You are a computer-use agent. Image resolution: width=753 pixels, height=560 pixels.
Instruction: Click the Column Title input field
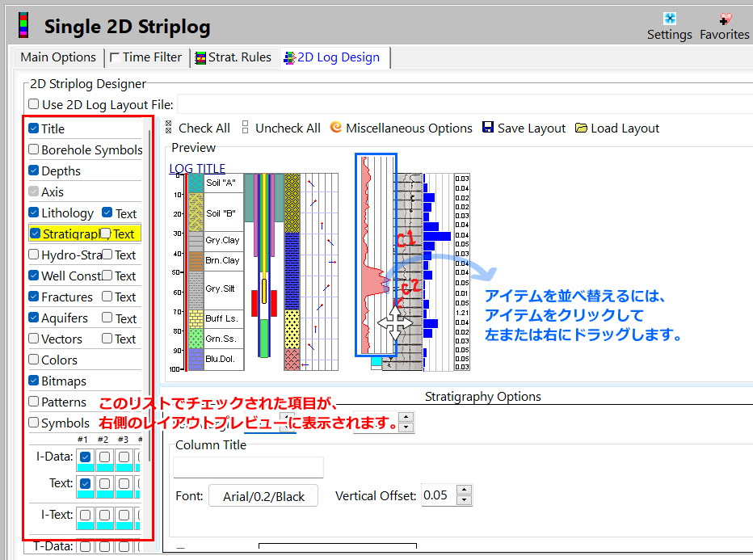pos(248,468)
